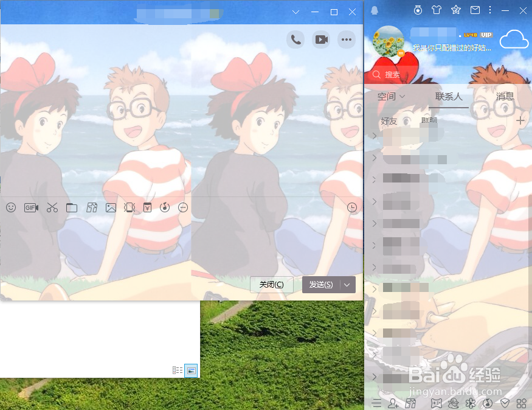Click the VIP badge
The image size is (532, 410).
[x=486, y=35]
